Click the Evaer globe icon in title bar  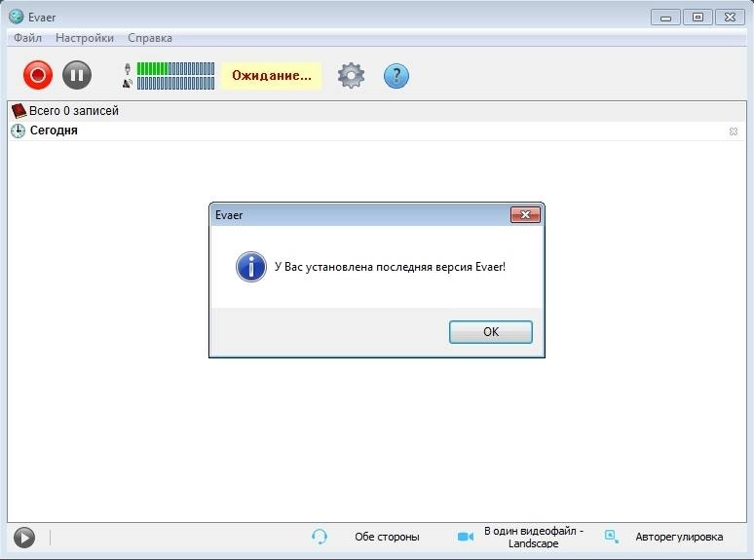(x=16, y=17)
